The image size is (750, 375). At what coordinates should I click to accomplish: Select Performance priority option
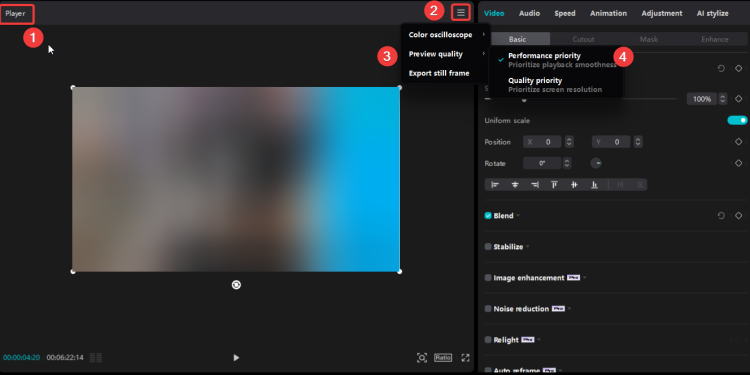pos(557,60)
